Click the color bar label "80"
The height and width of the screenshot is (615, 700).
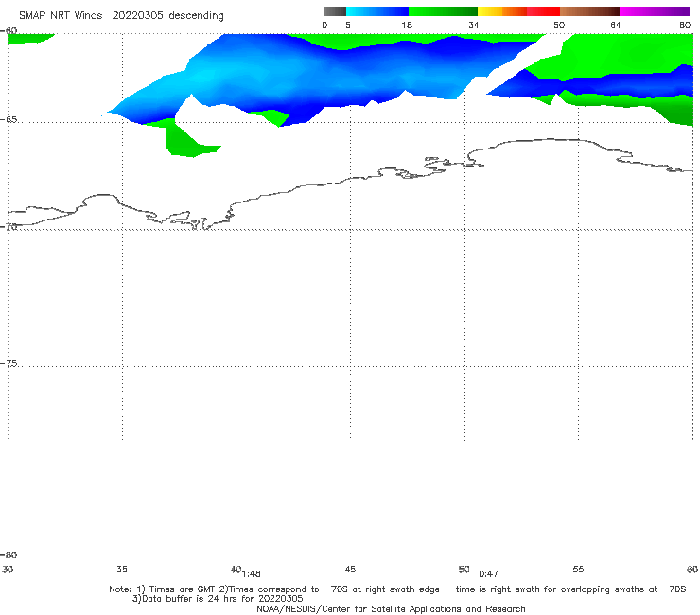[x=685, y=26]
